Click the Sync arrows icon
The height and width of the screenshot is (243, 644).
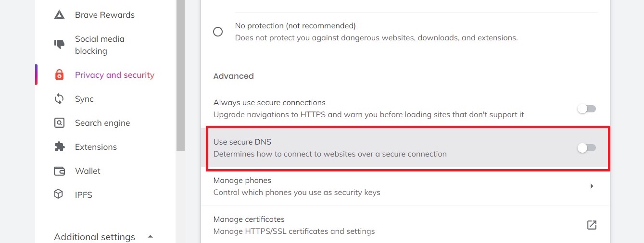pyautogui.click(x=59, y=99)
